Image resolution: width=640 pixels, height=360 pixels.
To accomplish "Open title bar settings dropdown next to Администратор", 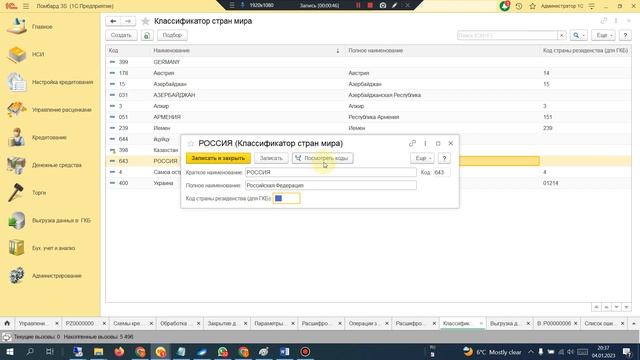I will 591,6.
